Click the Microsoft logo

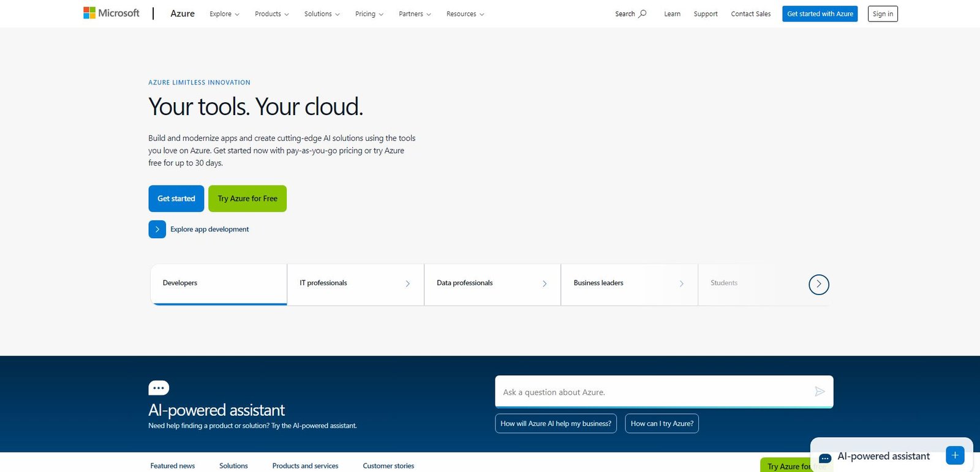[111, 13]
